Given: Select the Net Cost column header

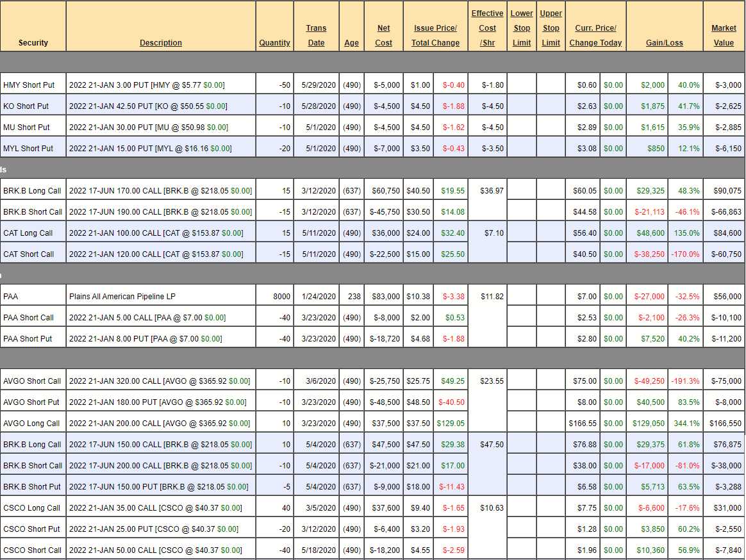Looking at the screenshot, I should (383, 35).
